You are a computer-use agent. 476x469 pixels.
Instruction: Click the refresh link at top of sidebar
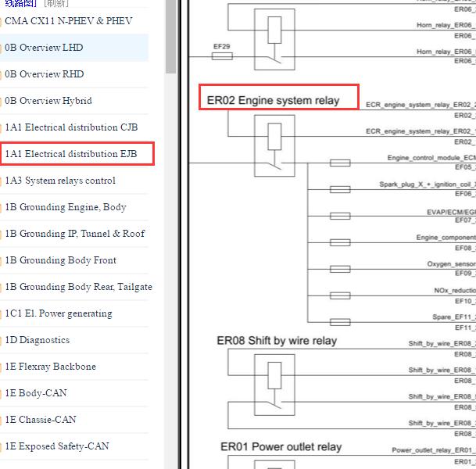pyautogui.click(x=56, y=3)
